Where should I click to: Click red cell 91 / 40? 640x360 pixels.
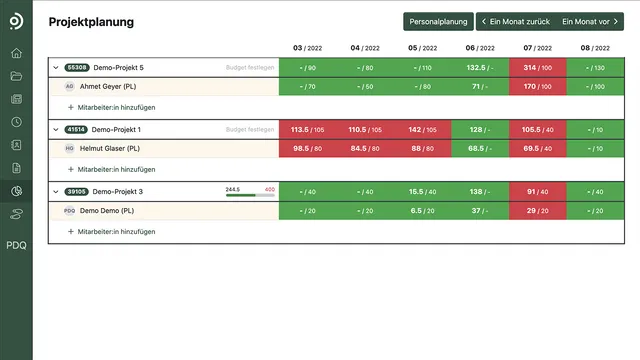pyautogui.click(x=538, y=192)
